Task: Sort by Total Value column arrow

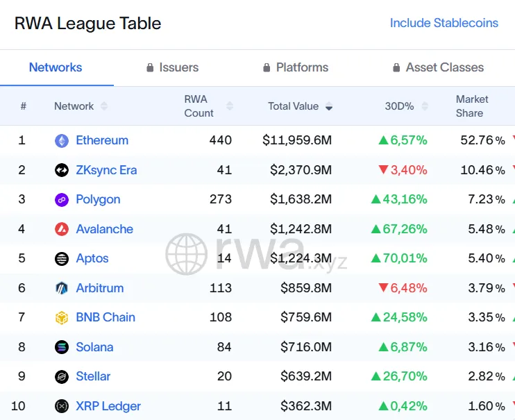Action: tap(329, 107)
